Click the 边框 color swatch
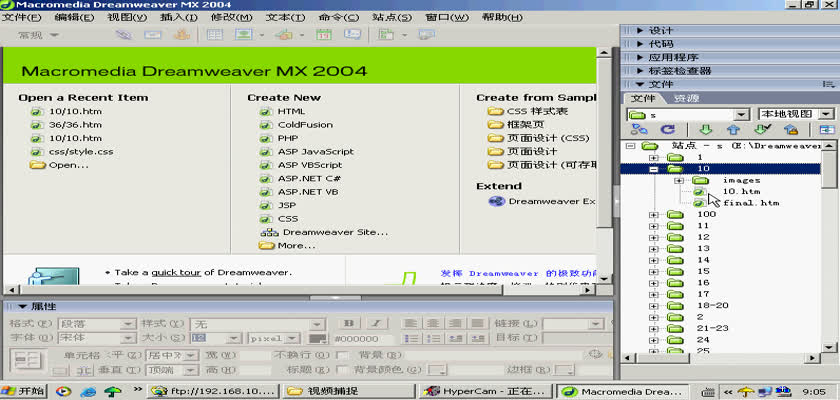Viewport: 840px width, 400px height. 563,369
